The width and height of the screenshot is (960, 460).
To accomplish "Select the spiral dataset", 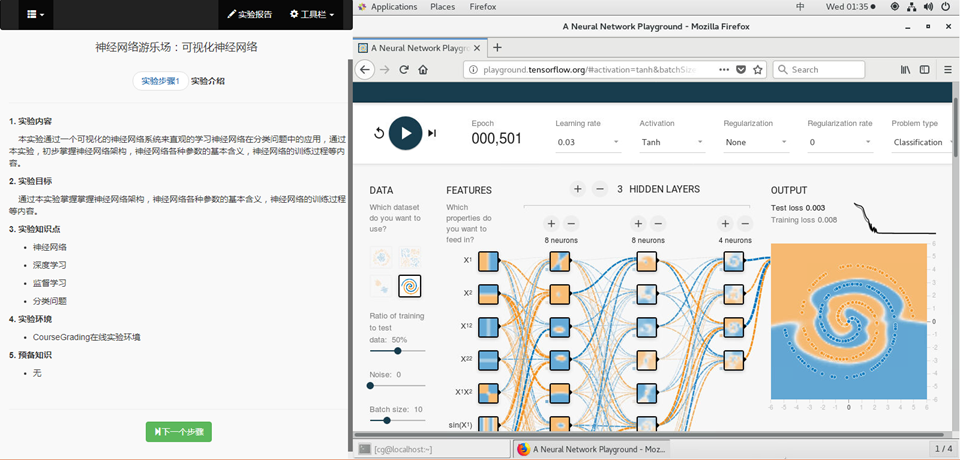I will click(410, 286).
